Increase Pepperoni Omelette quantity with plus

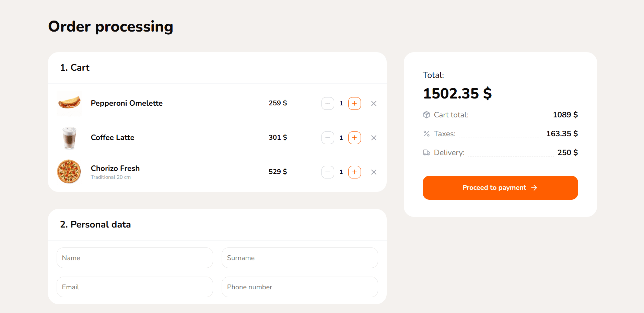point(354,103)
